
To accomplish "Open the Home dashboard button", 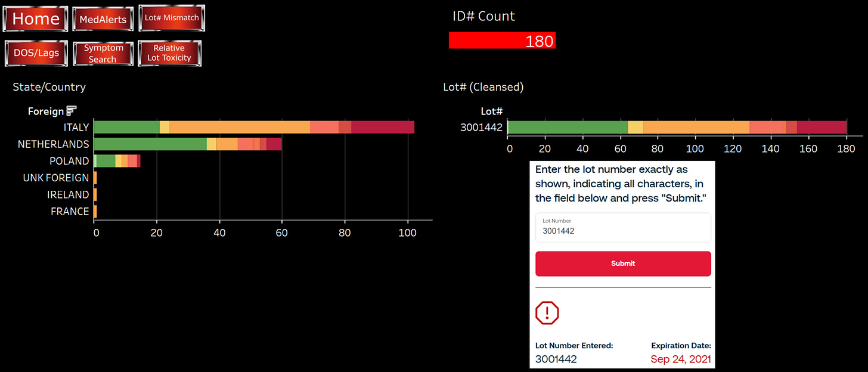I will pos(36,19).
